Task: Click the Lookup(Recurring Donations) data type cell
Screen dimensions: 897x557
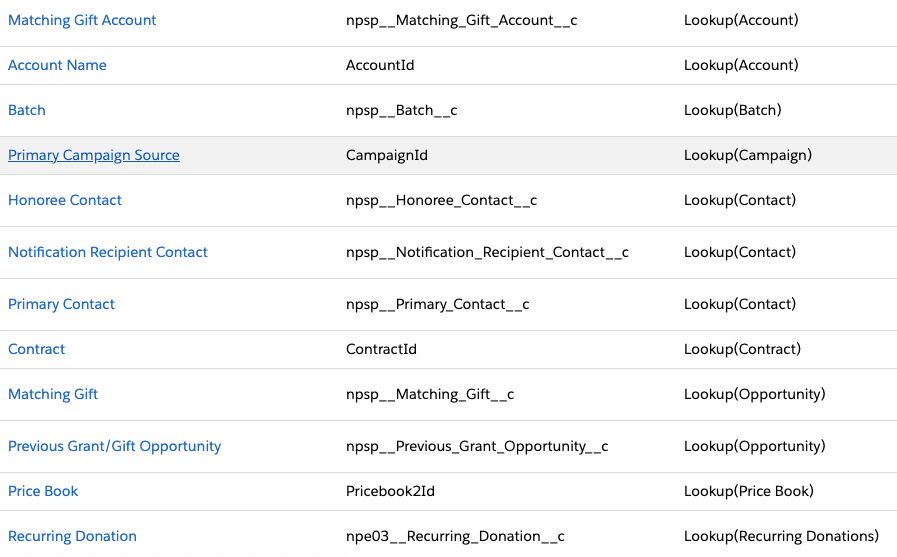Action: 781,537
